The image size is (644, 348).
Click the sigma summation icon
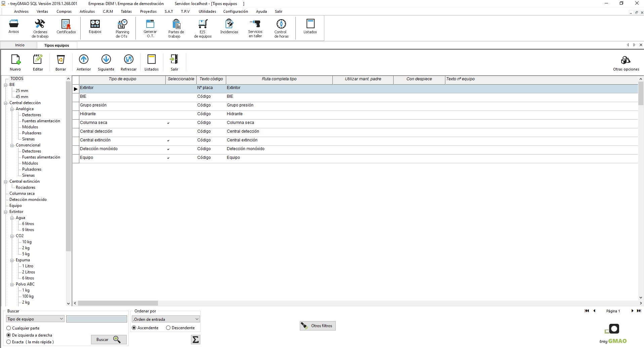click(x=196, y=340)
